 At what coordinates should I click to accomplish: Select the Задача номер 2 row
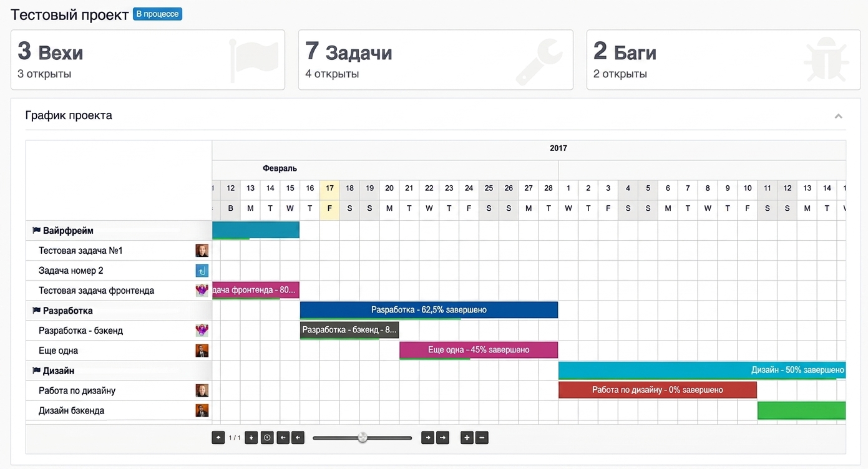[x=119, y=271]
